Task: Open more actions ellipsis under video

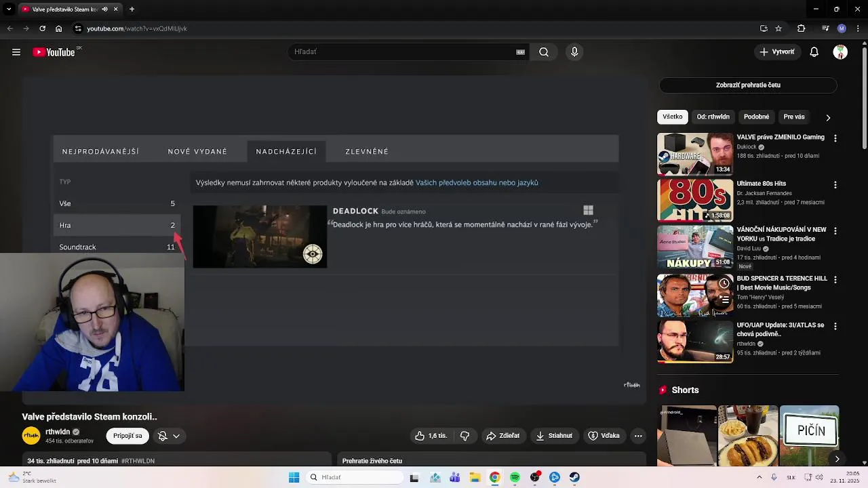Action: (x=638, y=436)
